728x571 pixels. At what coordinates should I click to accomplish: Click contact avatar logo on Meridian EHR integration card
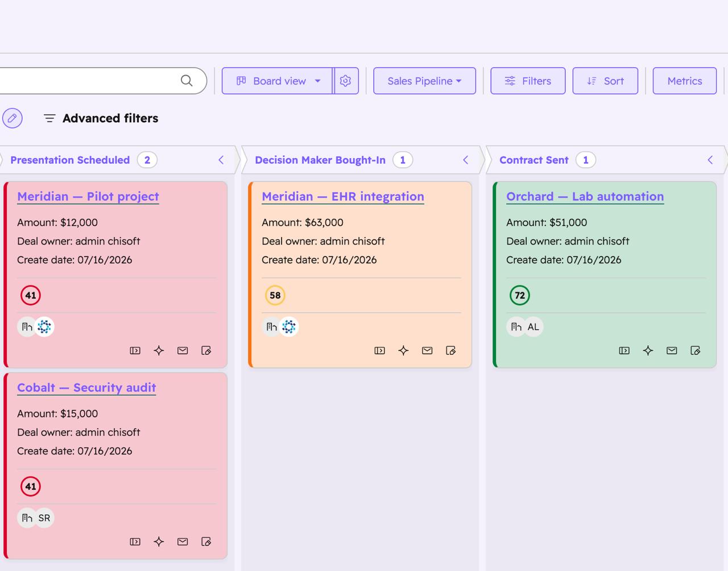click(289, 326)
